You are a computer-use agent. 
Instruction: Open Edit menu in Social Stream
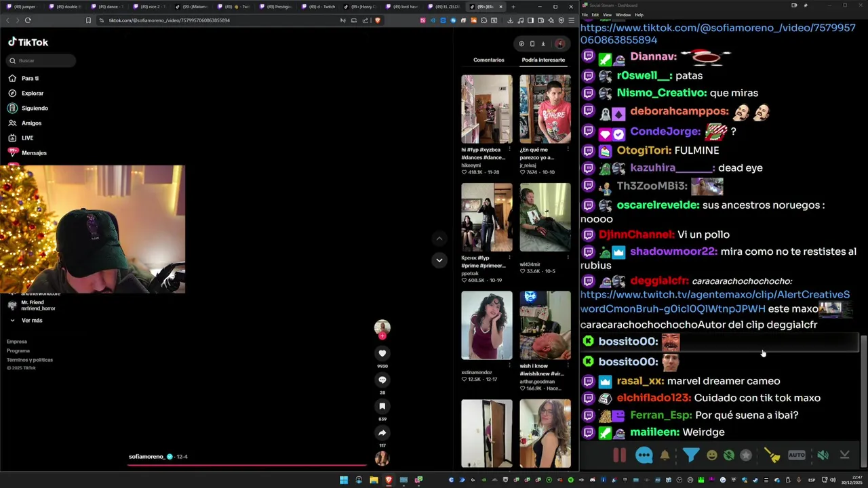pos(595,14)
